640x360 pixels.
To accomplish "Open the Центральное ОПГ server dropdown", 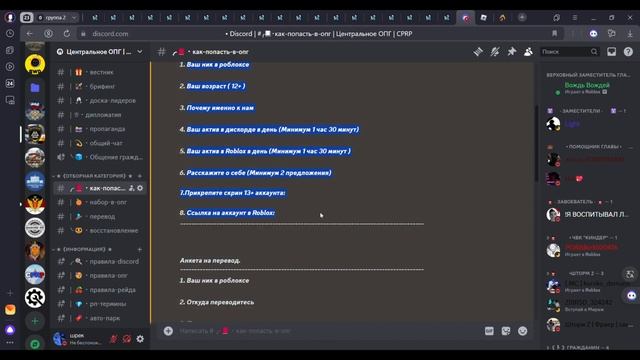I will 100,52.
